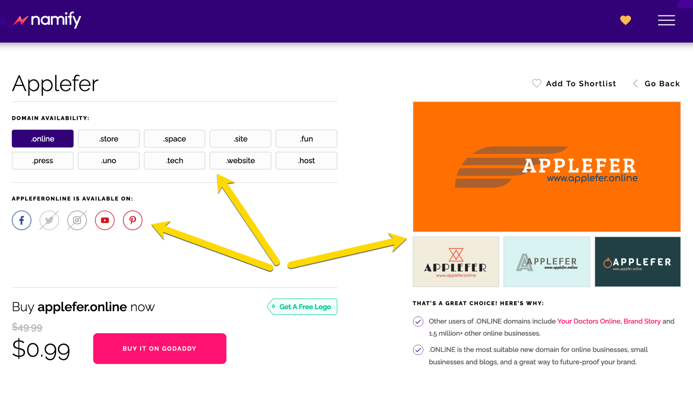Go back to previous page
The image size is (693, 404).
coord(656,84)
